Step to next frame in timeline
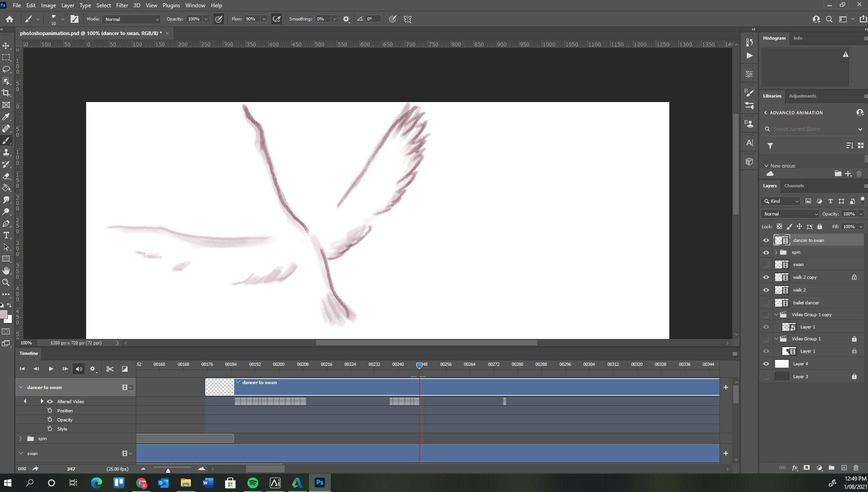868x492 pixels. click(65, 369)
